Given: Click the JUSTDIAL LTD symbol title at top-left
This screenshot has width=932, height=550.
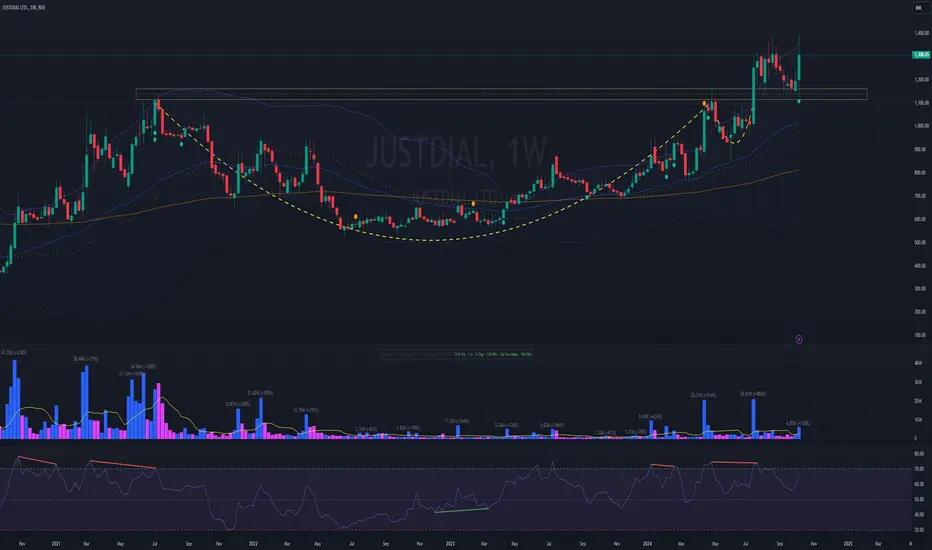Looking at the screenshot, I should click(24, 7).
